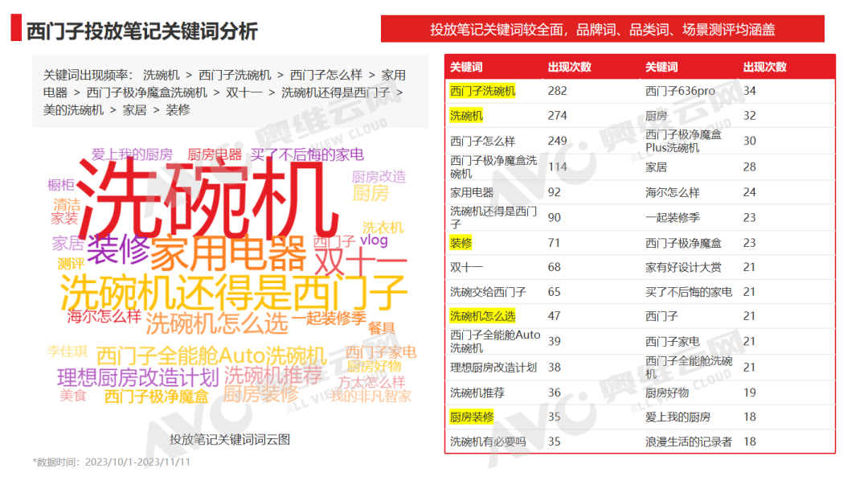Click the table cell 爱上我的厨房
This screenshot has width=868, height=489.
(678, 417)
